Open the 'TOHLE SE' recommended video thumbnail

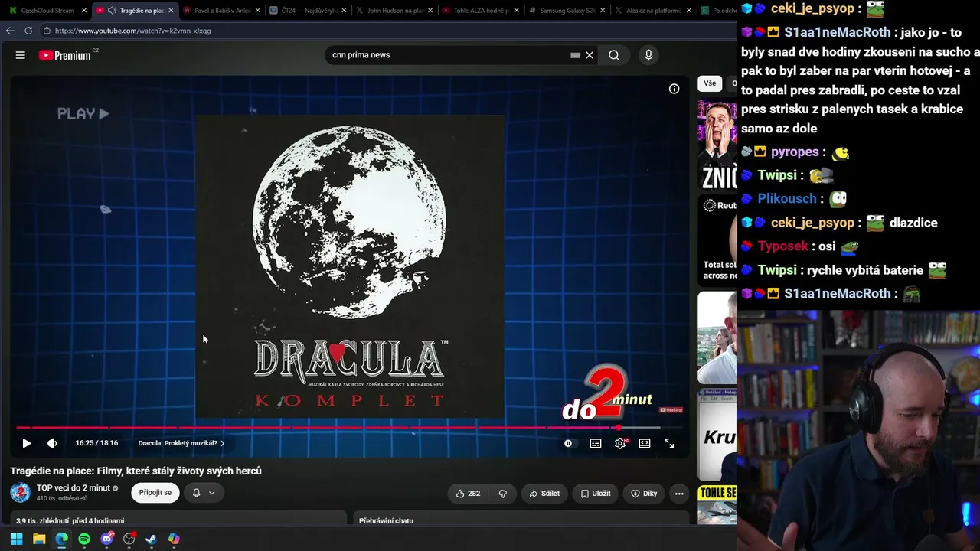(717, 504)
